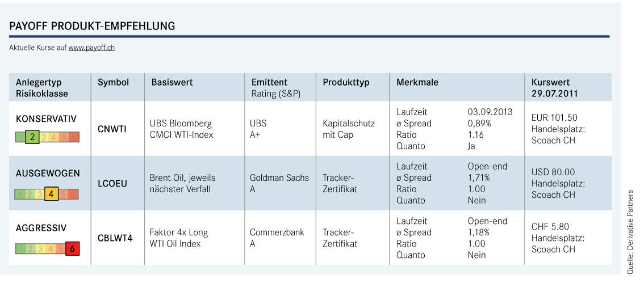Click the AUSGEWOGEN investor type label
This screenshot has height=288, width=644.
(x=48, y=173)
